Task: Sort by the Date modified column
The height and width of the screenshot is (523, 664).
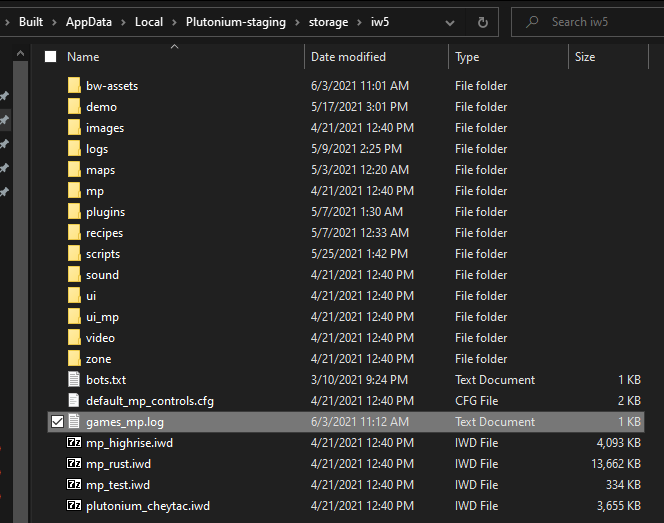Action: tap(348, 57)
